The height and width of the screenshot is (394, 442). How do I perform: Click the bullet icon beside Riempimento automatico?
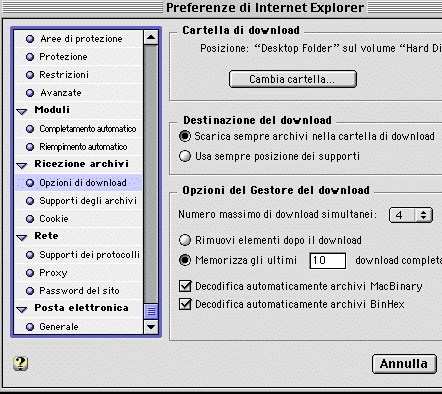pos(30,147)
